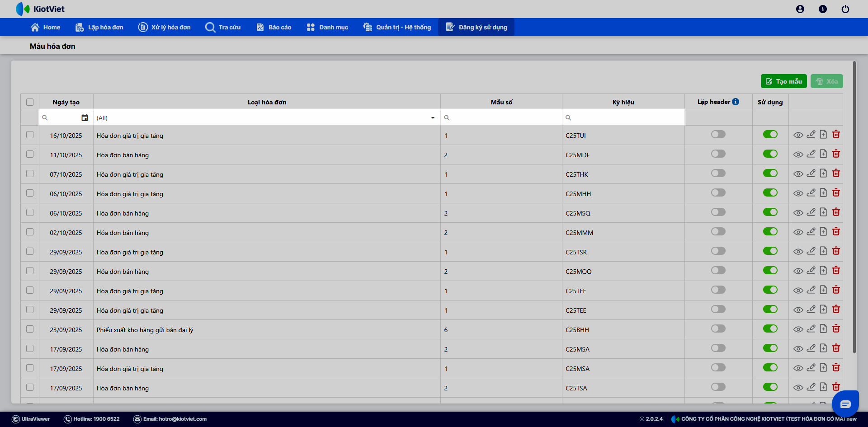Click the Mẫu số filter search field
The height and width of the screenshot is (427, 868).
click(501, 117)
